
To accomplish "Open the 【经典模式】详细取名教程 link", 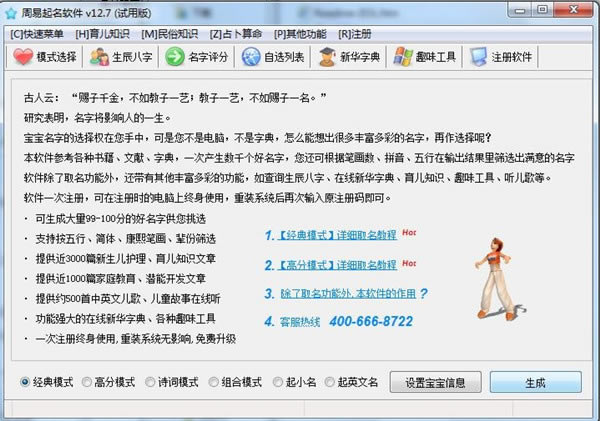I will coord(337,235).
